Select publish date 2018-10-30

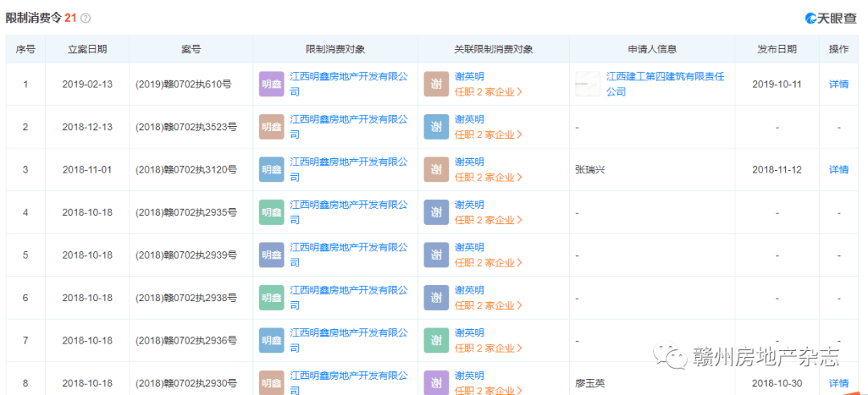777,383
